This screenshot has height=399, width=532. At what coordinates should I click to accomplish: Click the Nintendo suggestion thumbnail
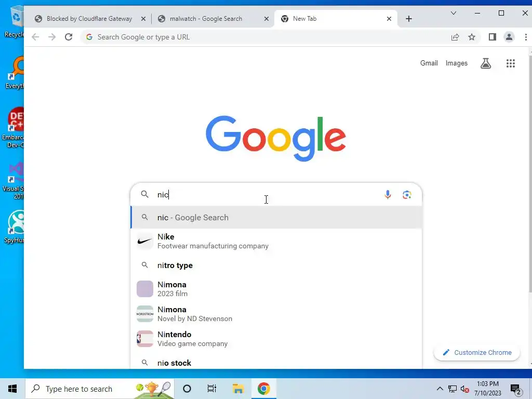pyautogui.click(x=145, y=339)
